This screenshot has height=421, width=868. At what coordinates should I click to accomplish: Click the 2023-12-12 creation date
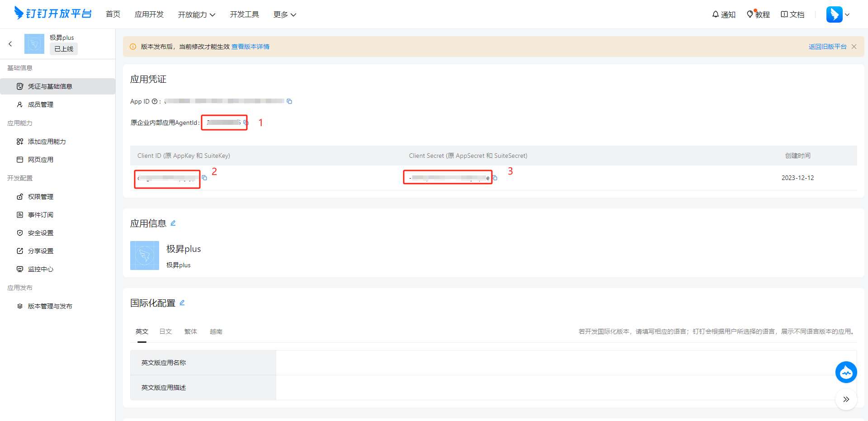[797, 178]
